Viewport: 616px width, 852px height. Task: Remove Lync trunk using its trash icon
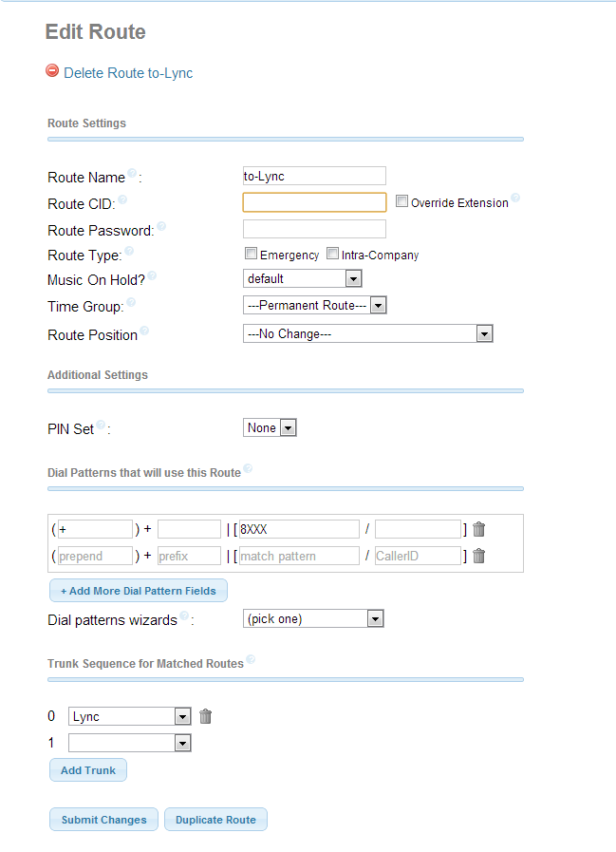point(205,716)
